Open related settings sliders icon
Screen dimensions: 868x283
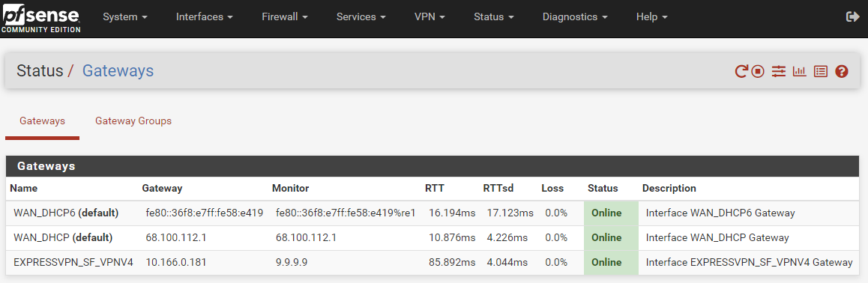point(779,71)
